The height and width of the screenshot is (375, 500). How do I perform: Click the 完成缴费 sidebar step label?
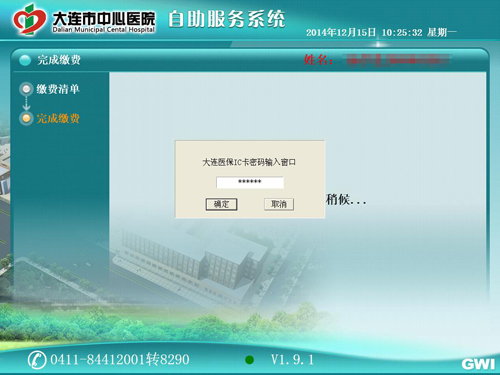[58, 118]
